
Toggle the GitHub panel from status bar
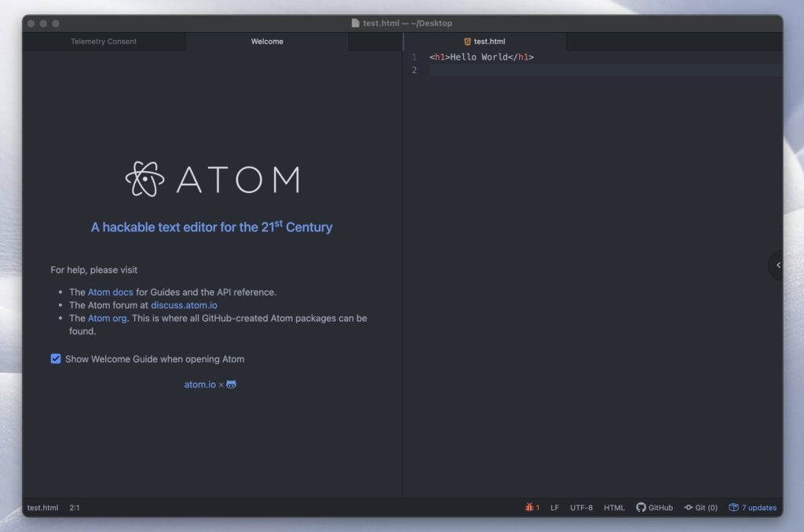click(654, 508)
